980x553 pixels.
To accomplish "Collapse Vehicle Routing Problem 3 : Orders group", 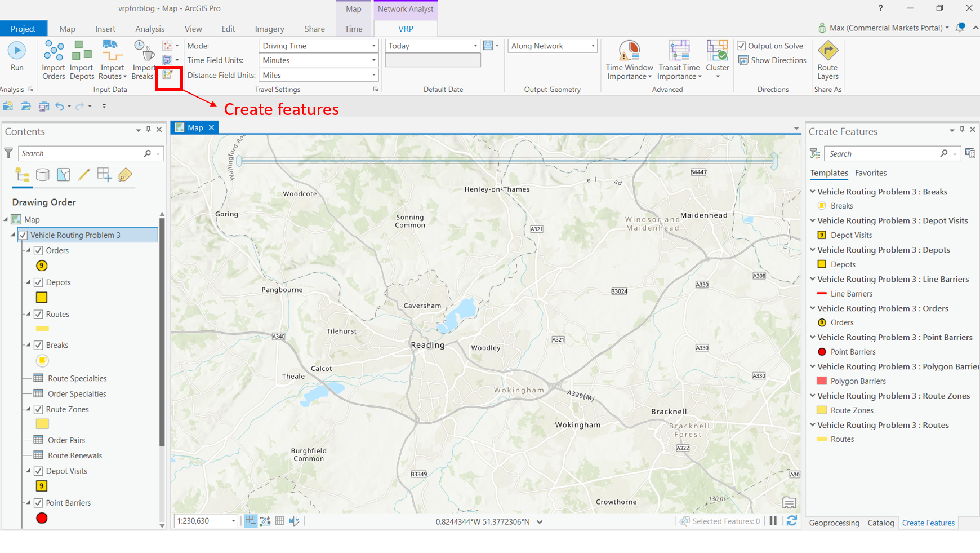I will pos(813,308).
